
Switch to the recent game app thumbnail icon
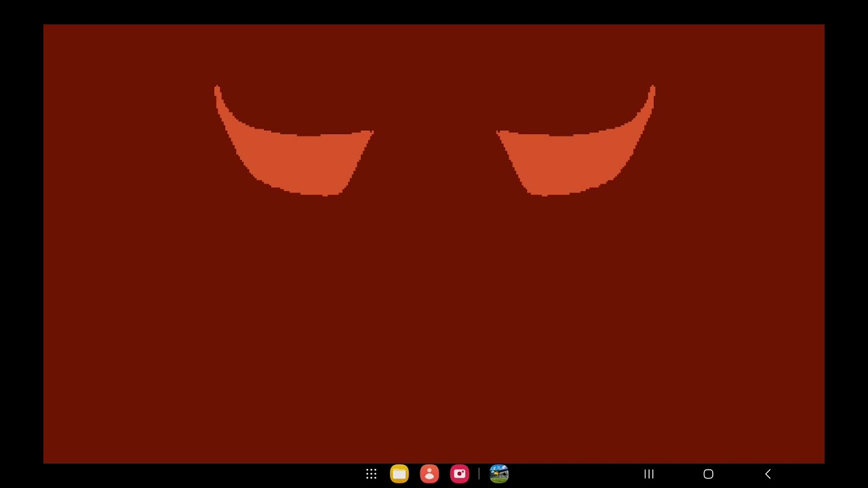click(x=499, y=474)
